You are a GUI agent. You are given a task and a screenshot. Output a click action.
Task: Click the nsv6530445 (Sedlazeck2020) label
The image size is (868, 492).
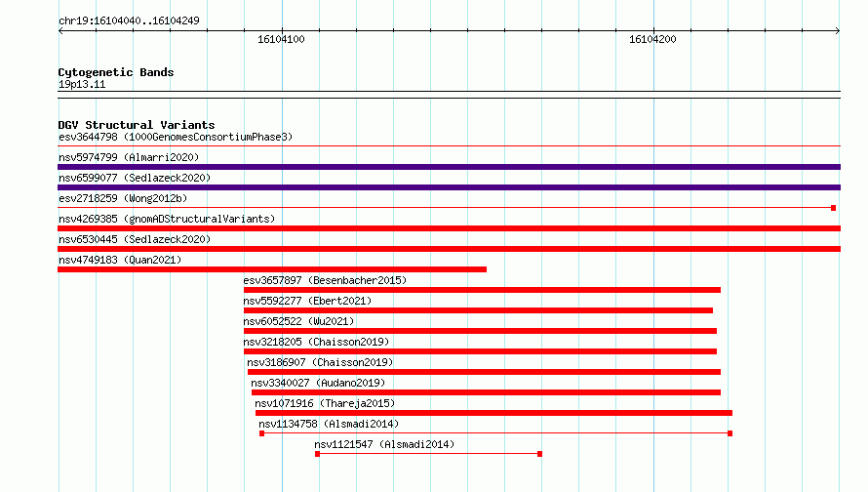(x=135, y=239)
